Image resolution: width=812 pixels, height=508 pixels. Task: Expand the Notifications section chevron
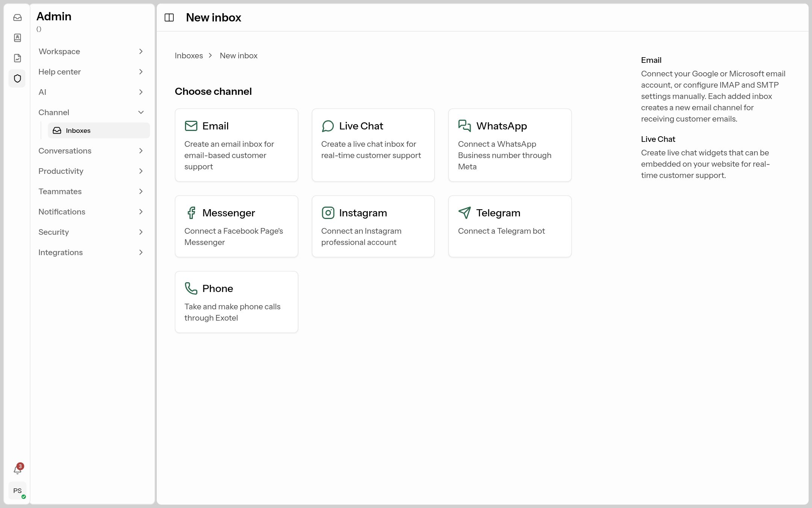tap(141, 212)
